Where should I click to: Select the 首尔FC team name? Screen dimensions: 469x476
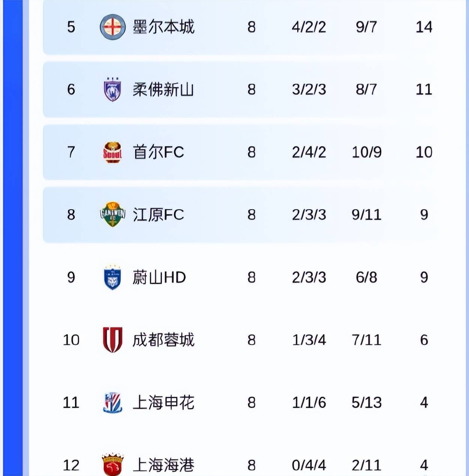click(158, 152)
